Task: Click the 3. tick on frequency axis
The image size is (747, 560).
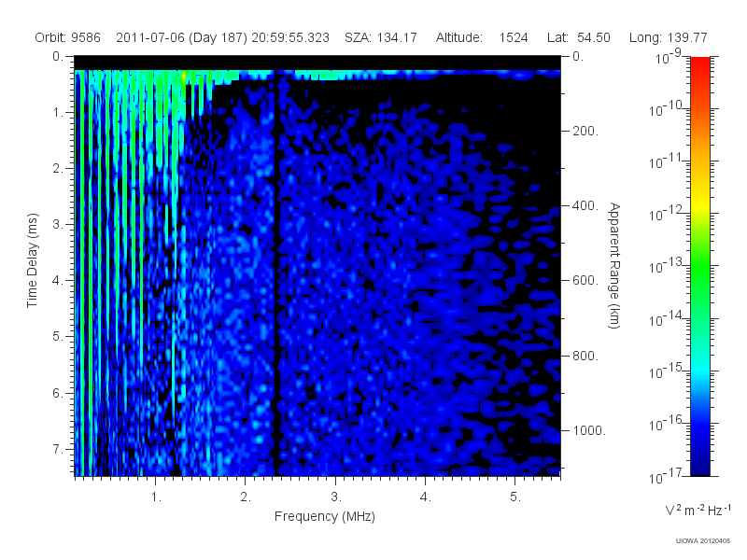Action: pos(336,497)
